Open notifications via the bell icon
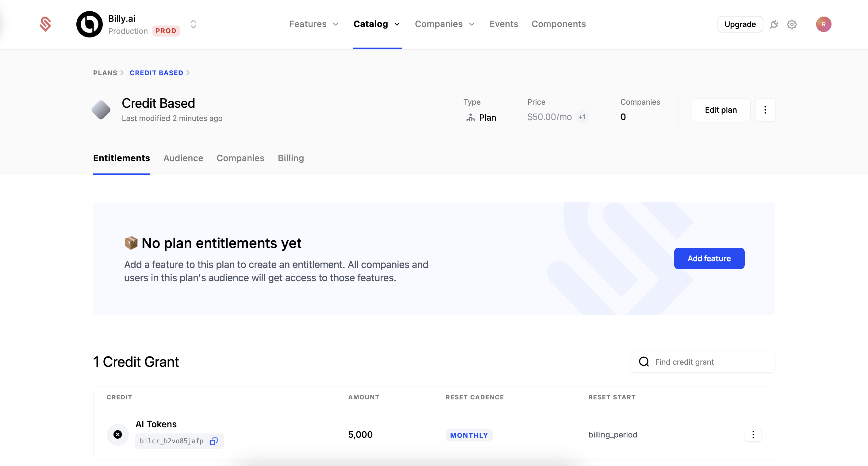This screenshot has width=868, height=466. [774, 24]
